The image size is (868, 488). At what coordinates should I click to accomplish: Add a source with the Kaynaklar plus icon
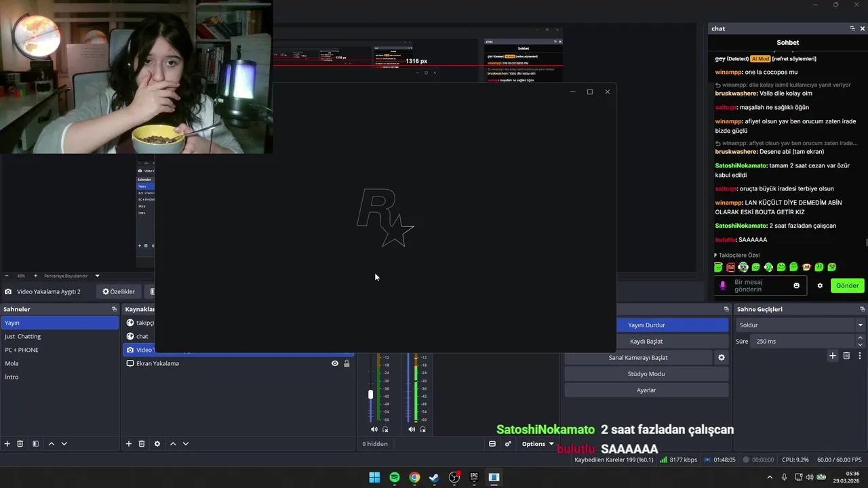pos(129,444)
